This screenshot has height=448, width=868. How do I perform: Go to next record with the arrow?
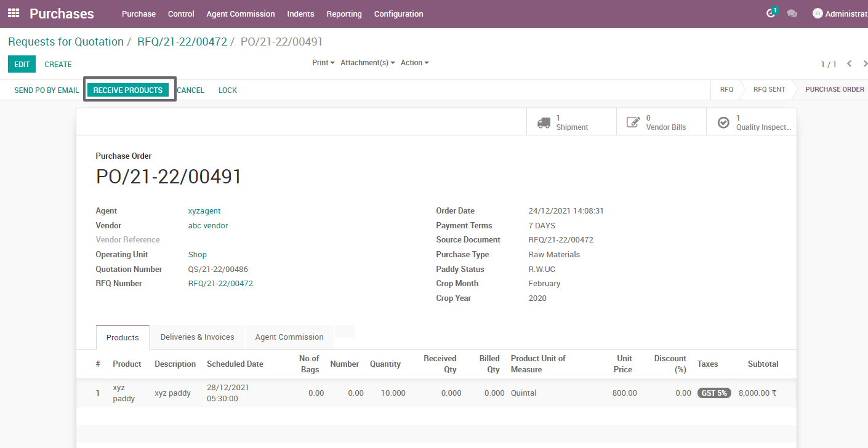pos(865,63)
